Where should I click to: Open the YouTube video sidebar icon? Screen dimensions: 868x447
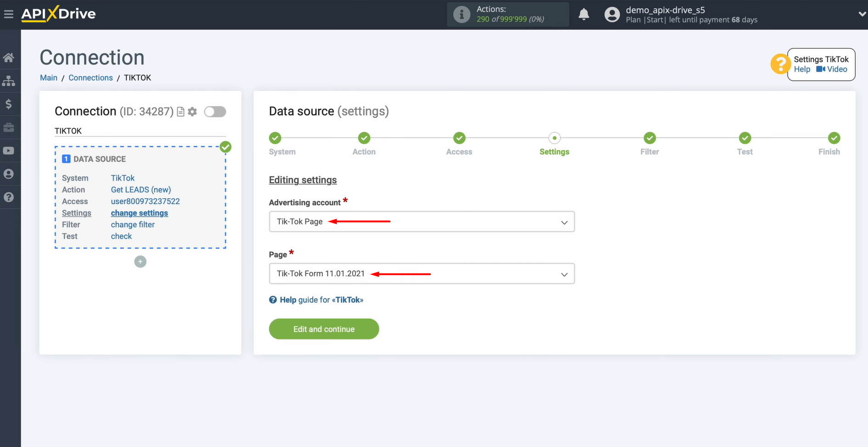[9, 151]
